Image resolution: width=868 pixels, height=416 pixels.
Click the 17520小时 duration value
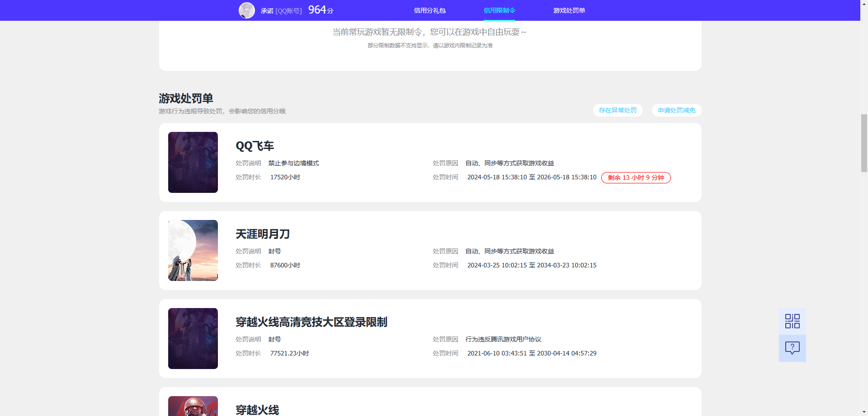pyautogui.click(x=285, y=177)
